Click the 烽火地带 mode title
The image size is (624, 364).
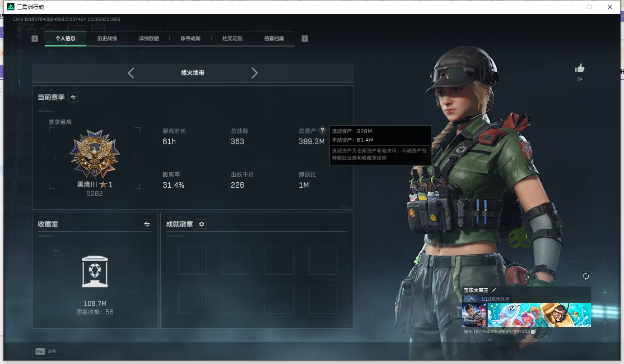[x=193, y=73]
